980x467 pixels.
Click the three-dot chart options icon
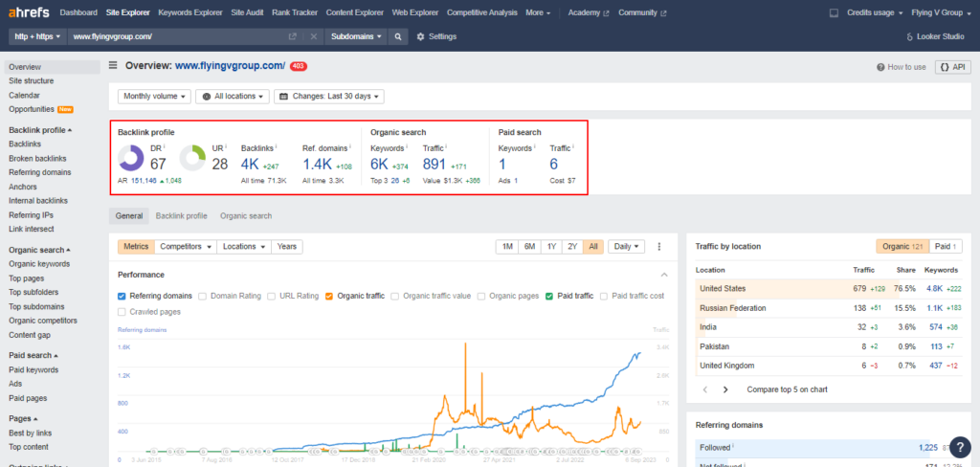point(658,246)
